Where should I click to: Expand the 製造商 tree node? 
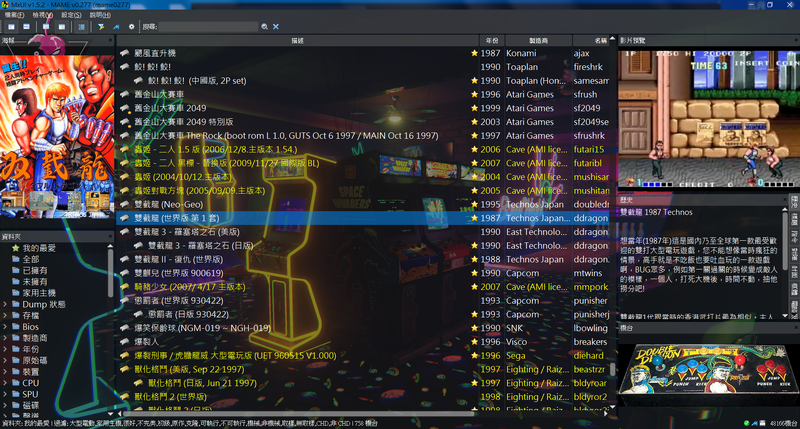point(5,338)
